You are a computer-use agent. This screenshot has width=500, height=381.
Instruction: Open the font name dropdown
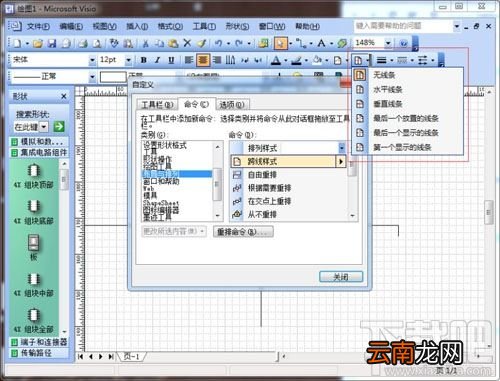(x=92, y=60)
